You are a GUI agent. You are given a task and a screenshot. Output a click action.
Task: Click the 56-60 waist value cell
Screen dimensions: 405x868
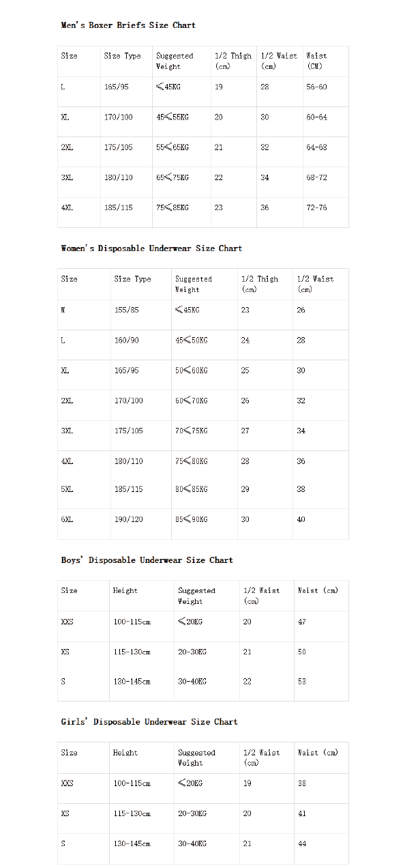tap(317, 87)
